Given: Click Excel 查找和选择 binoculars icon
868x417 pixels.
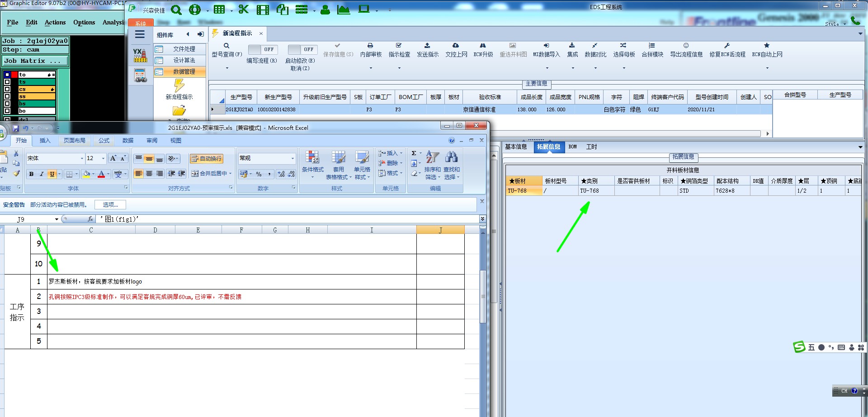Looking at the screenshot, I should coord(451,157).
